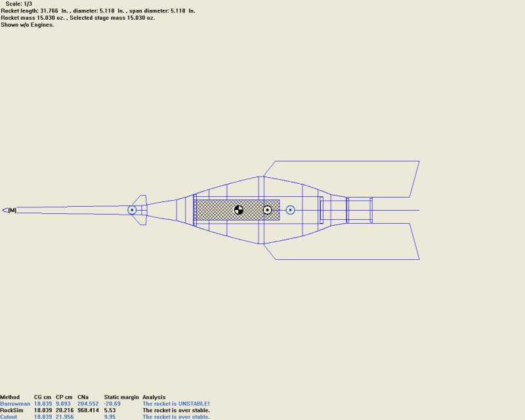The width and height of the screenshot is (525, 420).
Task: Click the Scale: 1/3 label
Action: [18, 4]
